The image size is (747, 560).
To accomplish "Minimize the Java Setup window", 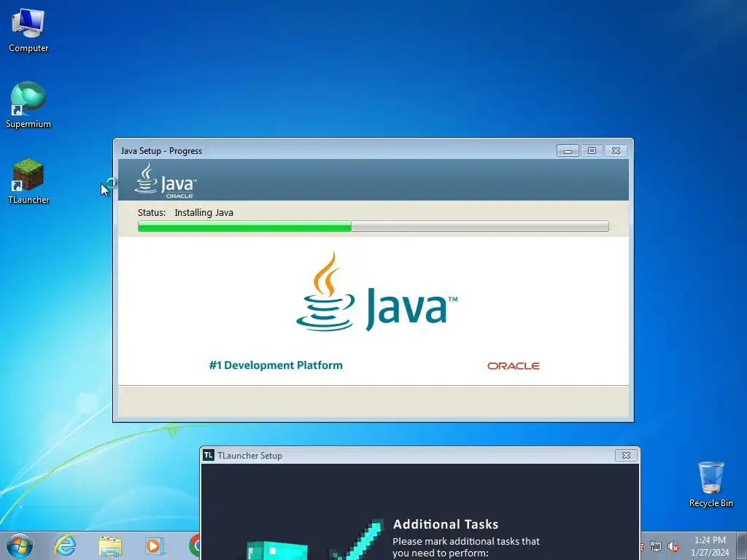I will click(568, 150).
